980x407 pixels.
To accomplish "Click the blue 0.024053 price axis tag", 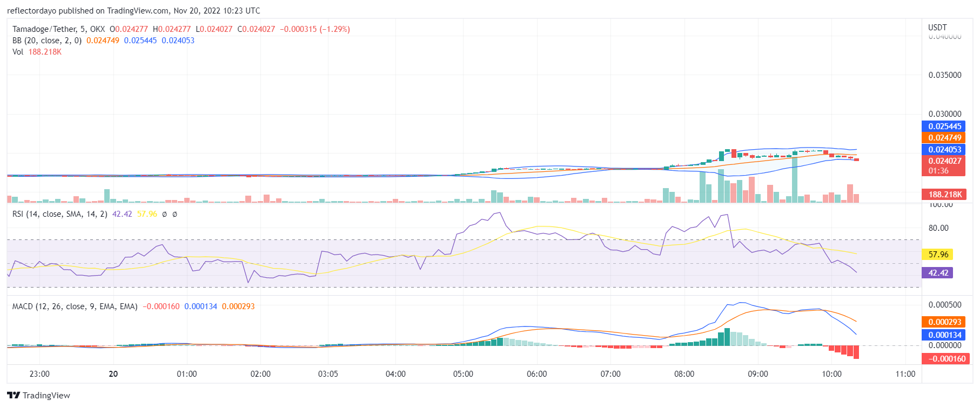I will coord(943,150).
